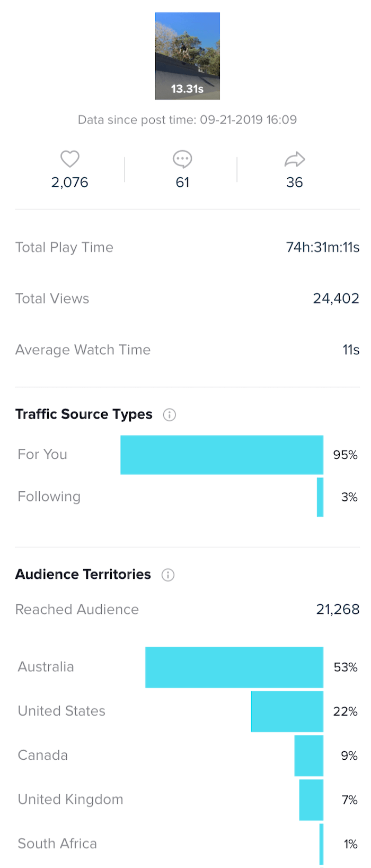Image resolution: width=371 pixels, height=868 pixels.
Task: Click the 61 comments count
Action: pos(182,183)
